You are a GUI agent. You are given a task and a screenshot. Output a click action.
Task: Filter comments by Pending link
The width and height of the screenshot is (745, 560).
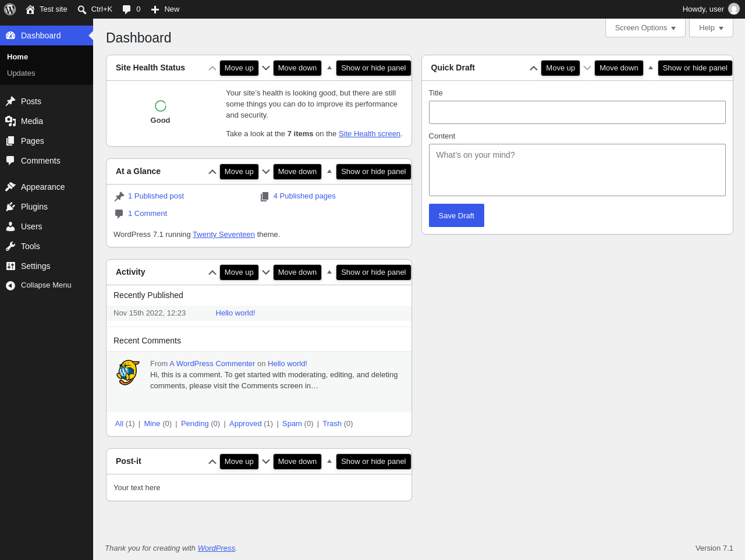coord(195,424)
